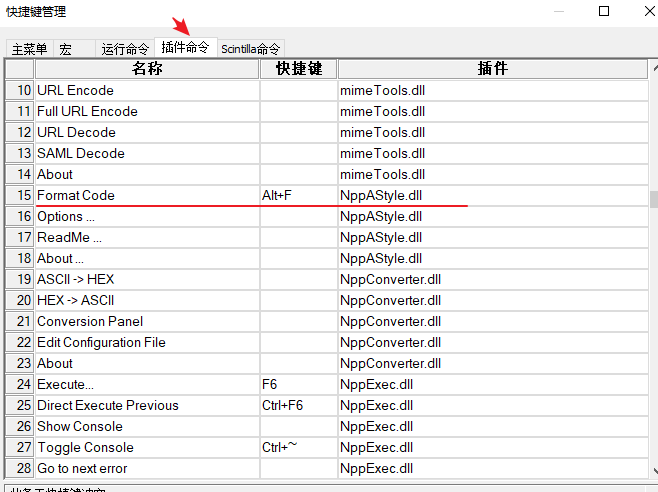Click the 插件 column header

(x=492, y=69)
